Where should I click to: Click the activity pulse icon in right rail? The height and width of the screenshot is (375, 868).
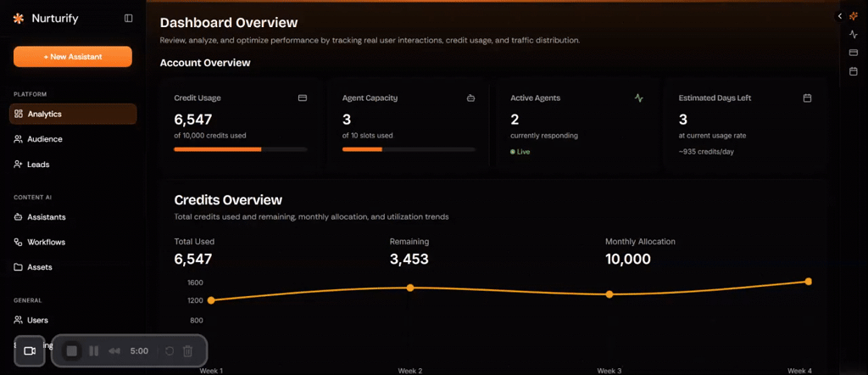coord(853,34)
